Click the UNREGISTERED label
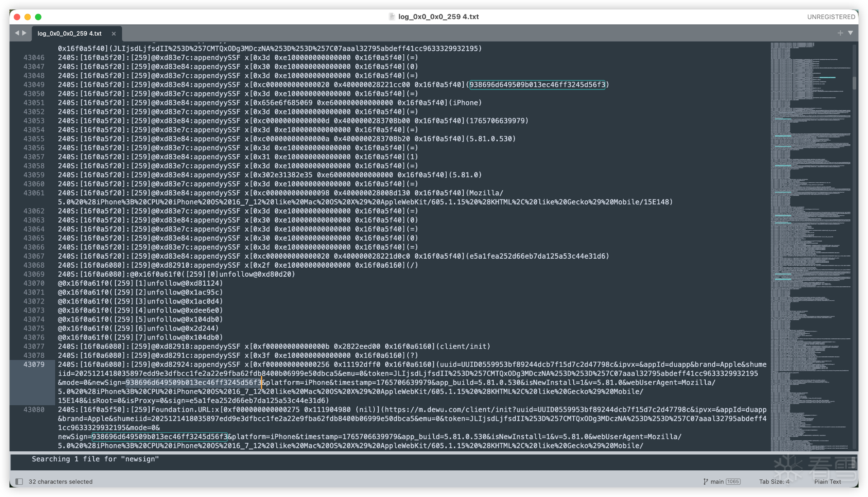Screen dimensions: 868x497 (831, 17)
